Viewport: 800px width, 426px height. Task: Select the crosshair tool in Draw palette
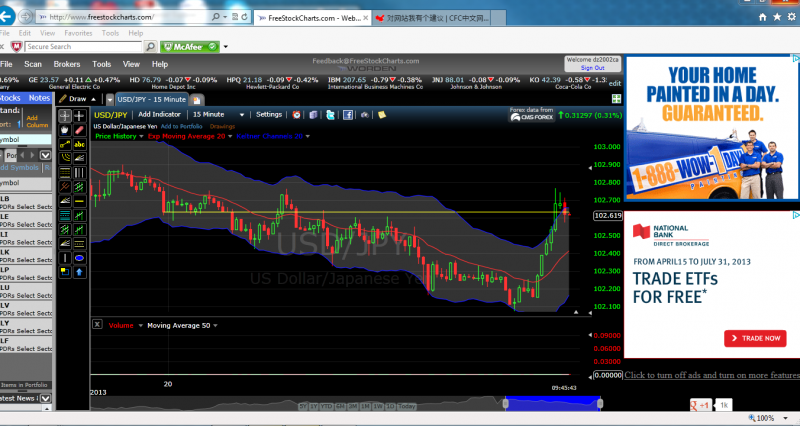(x=79, y=116)
